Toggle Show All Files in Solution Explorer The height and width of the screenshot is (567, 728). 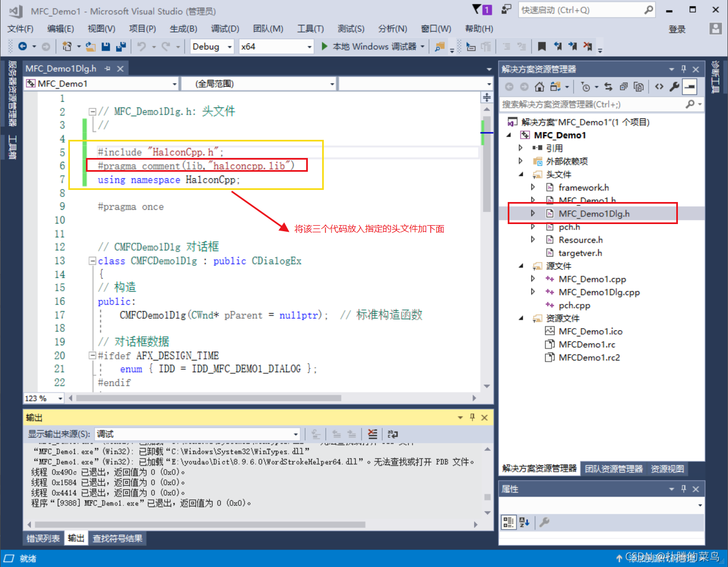639,86
